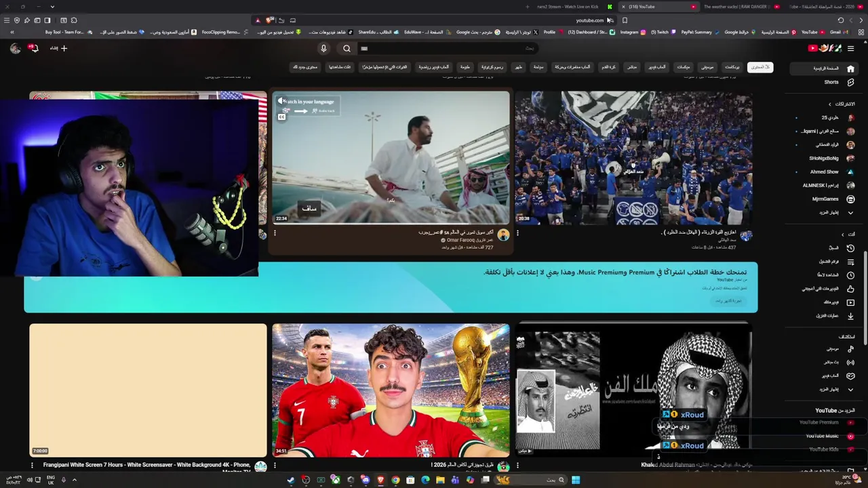The height and width of the screenshot is (488, 868).
Task: Open options for Frangipani White Screen video
Action: [32, 466]
